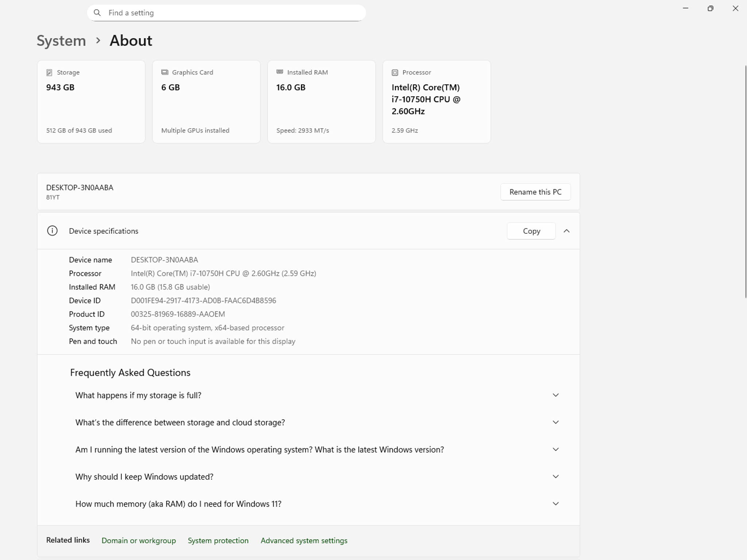Copy the device specifications

pos(531,231)
